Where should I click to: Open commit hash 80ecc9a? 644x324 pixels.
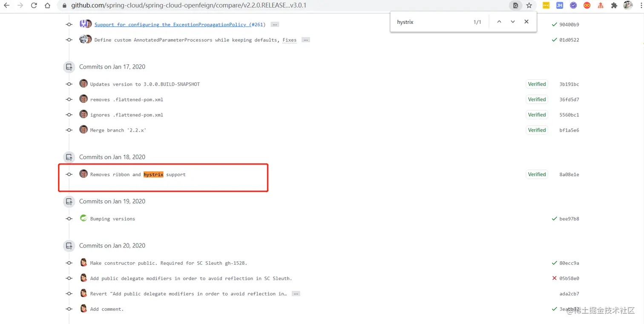569,263
